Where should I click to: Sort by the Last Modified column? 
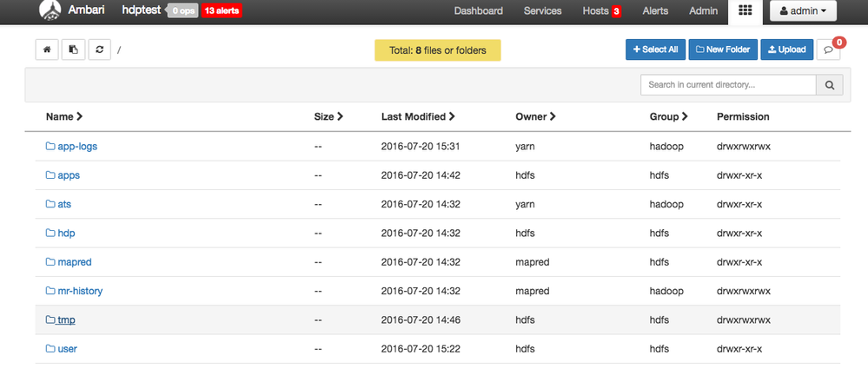[418, 116]
